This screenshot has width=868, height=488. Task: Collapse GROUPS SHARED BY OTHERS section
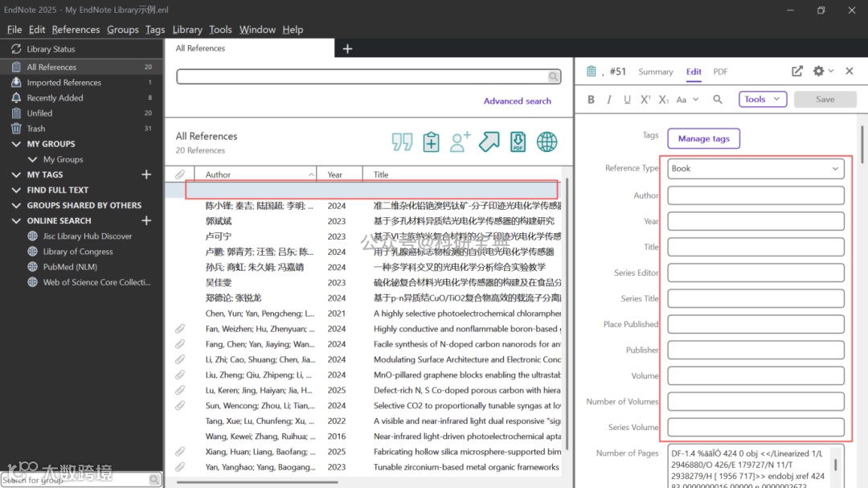tap(16, 206)
